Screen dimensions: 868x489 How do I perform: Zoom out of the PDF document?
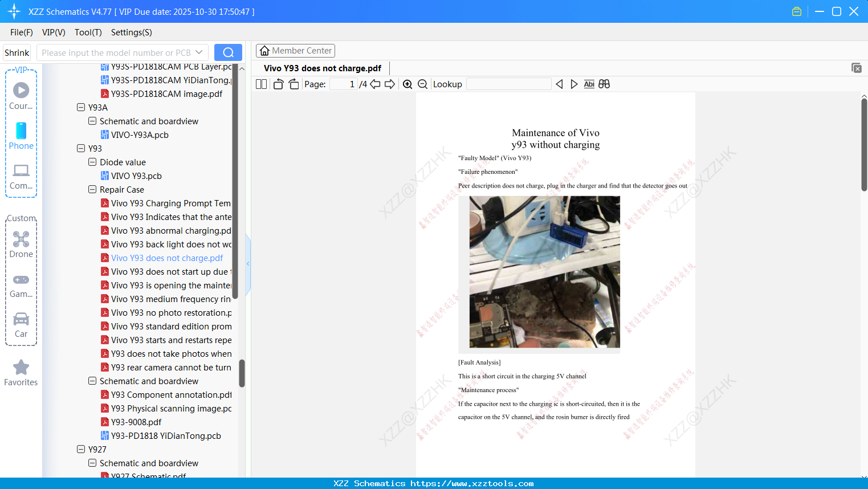pos(422,84)
